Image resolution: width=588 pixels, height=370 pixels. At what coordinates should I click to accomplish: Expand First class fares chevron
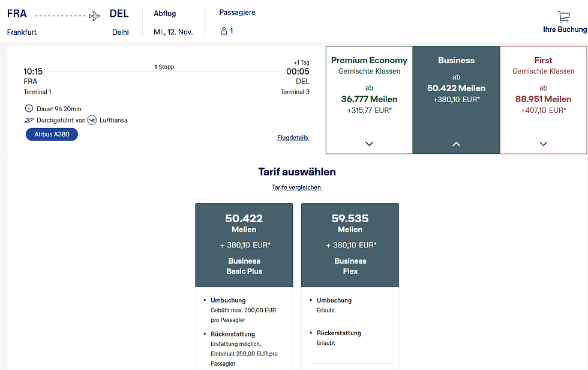point(543,144)
